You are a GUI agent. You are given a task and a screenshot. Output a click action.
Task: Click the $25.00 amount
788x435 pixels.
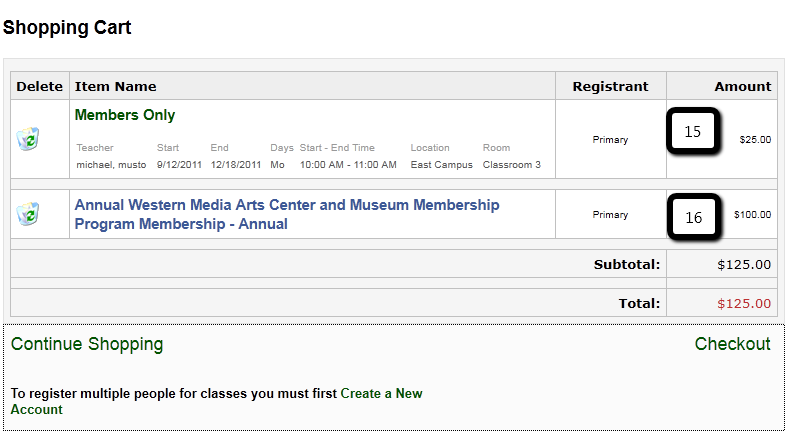[755, 140]
